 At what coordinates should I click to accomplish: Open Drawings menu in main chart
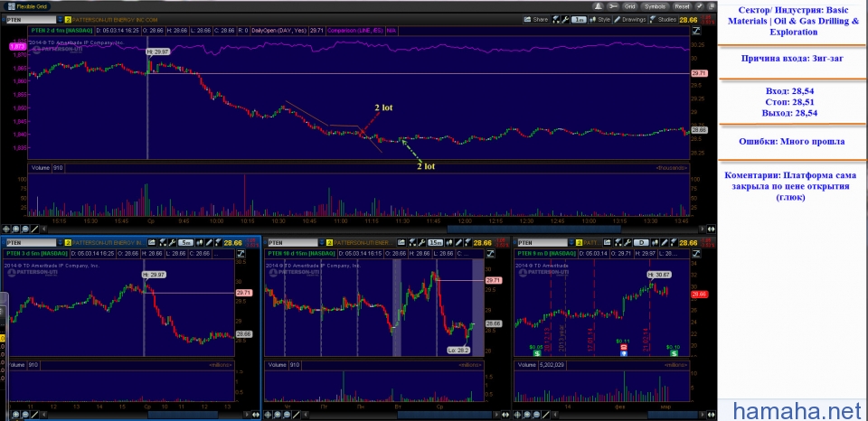pos(630,19)
